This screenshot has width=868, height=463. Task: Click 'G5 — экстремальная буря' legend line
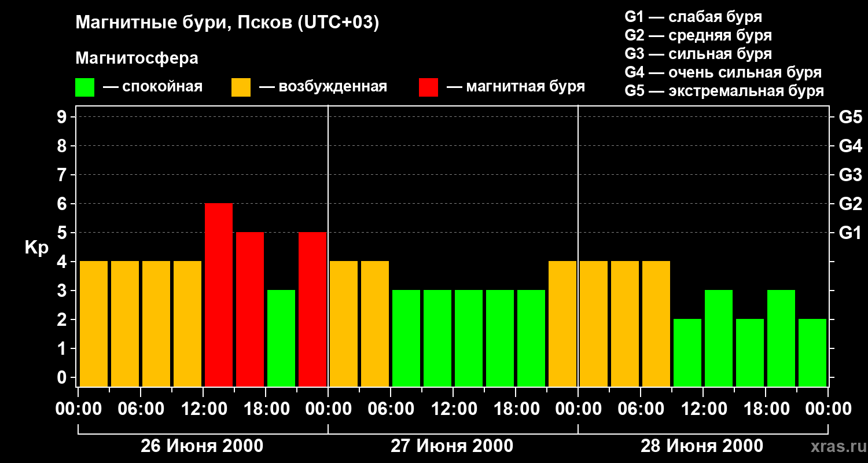(724, 91)
